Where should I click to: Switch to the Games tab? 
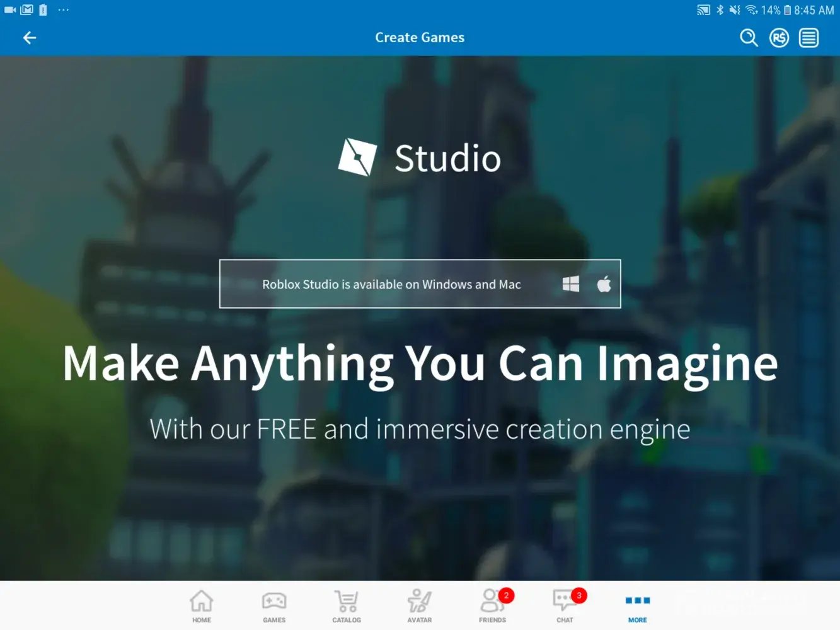tap(274, 605)
